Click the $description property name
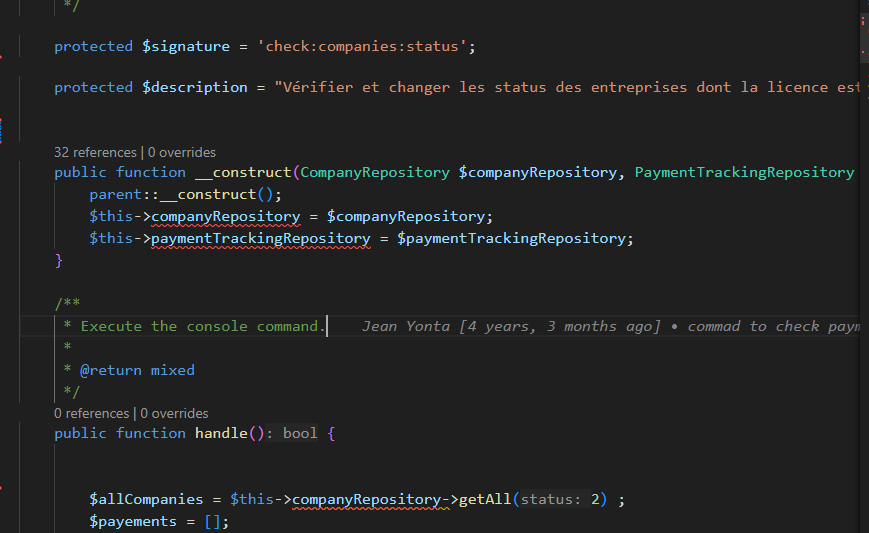The height and width of the screenshot is (533, 869). click(195, 88)
